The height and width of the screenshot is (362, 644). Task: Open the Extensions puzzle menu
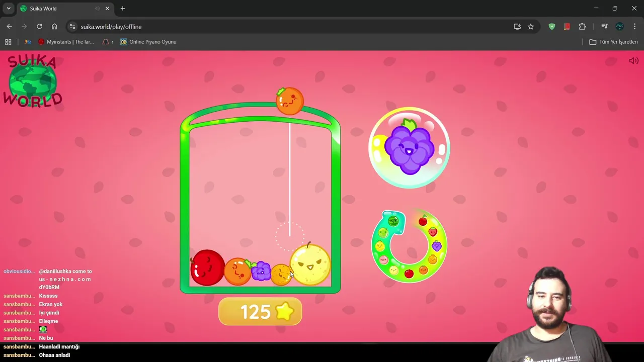(x=582, y=27)
